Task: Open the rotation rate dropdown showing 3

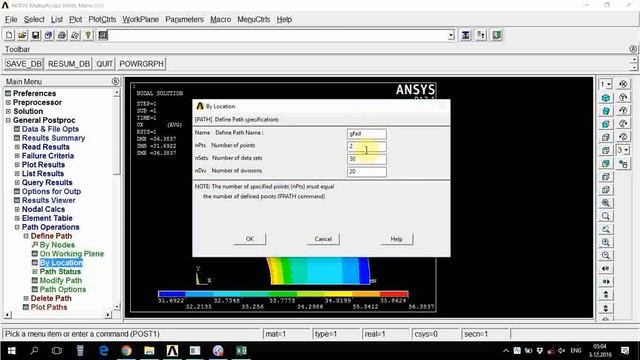Action: tap(623, 150)
